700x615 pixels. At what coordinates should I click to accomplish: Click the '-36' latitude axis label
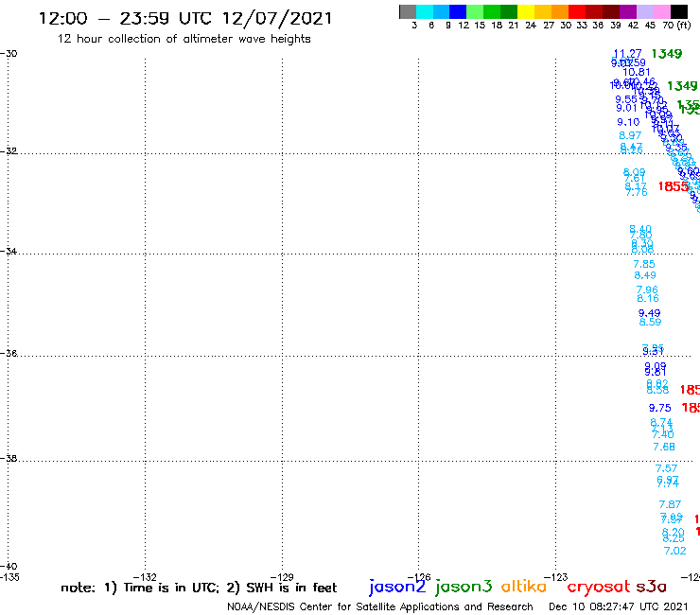coord(9,353)
